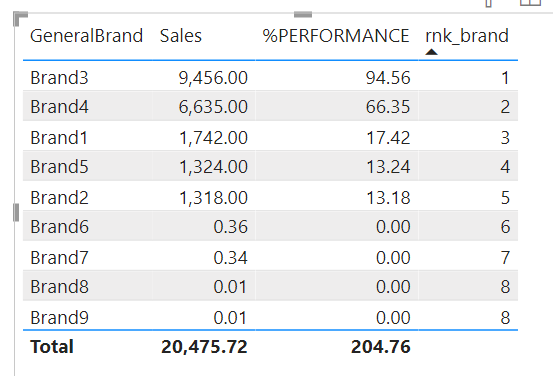Select the Brand4 row cell

click(59, 107)
